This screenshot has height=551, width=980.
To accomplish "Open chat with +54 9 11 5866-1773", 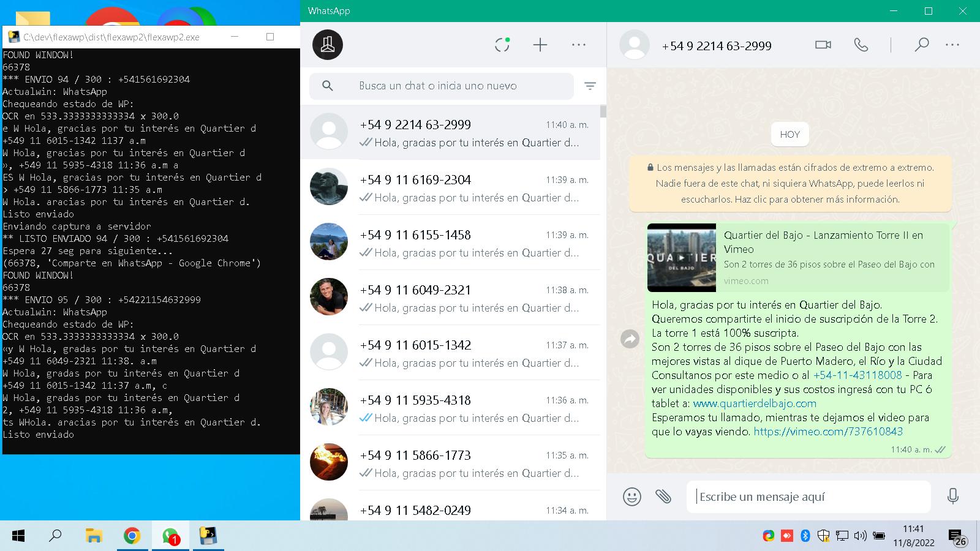I will [450, 463].
